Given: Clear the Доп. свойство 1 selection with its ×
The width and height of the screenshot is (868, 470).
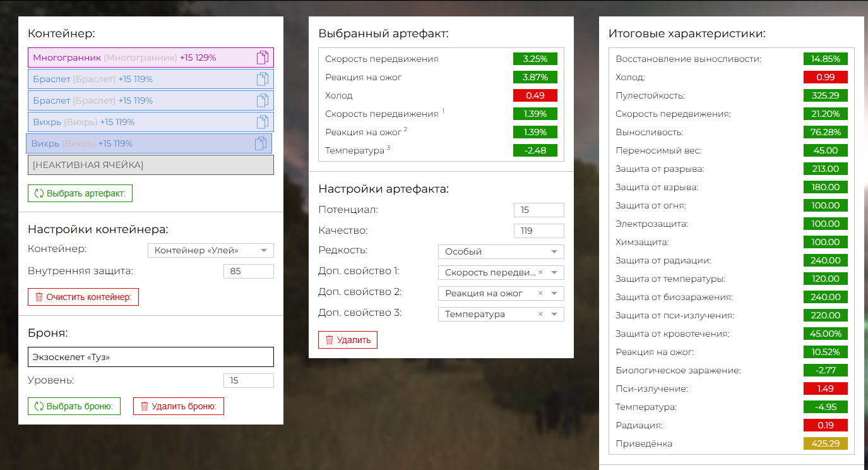Looking at the screenshot, I should [540, 272].
